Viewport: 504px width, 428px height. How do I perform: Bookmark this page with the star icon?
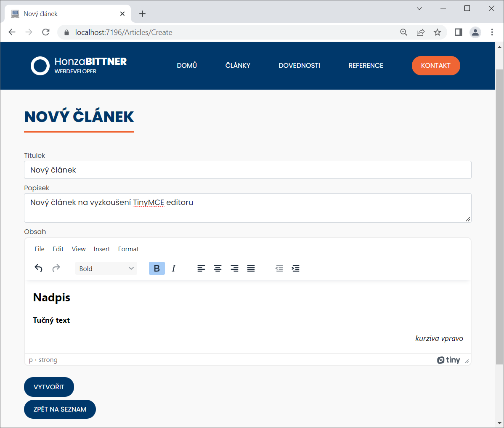(x=438, y=32)
